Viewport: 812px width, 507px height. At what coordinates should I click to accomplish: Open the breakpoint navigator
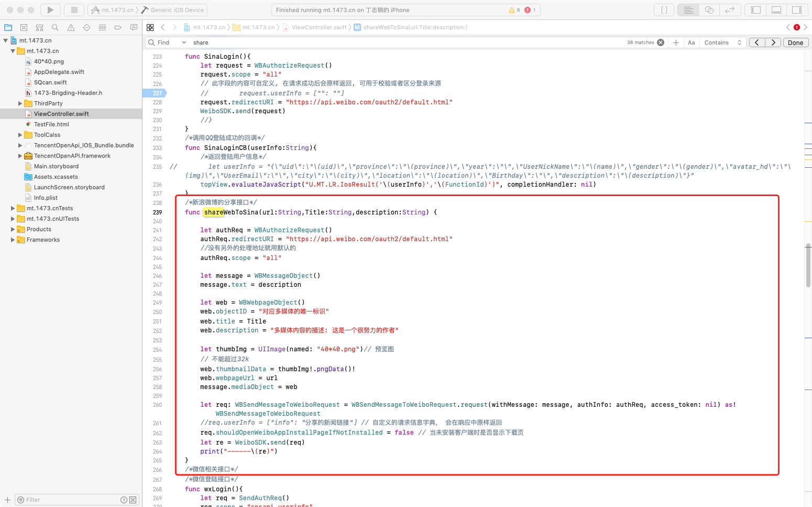(x=118, y=27)
